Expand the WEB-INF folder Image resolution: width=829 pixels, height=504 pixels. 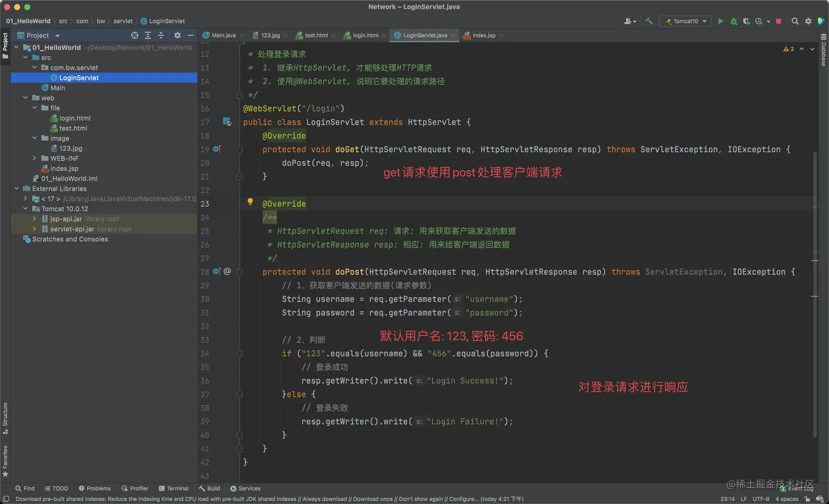tap(35, 158)
